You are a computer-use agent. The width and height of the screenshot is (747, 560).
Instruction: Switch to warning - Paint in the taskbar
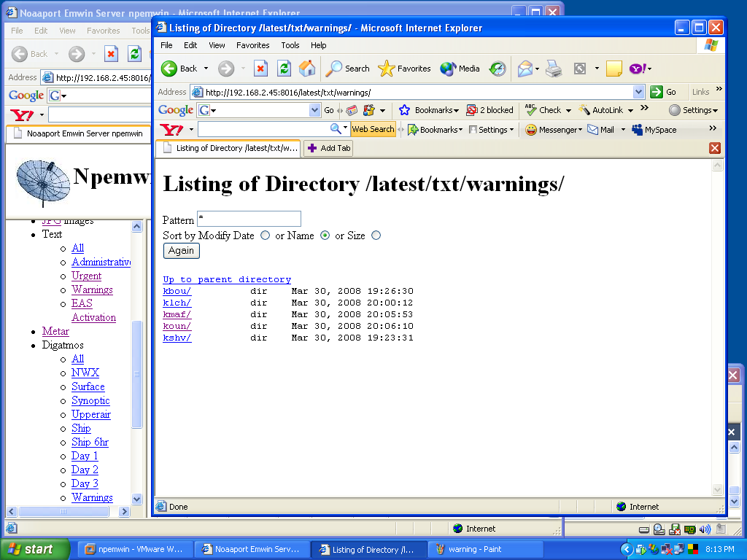click(485, 549)
